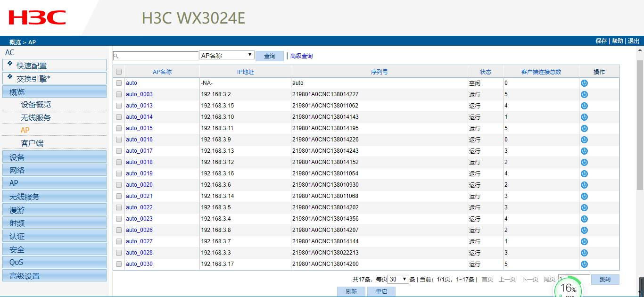Sort by the 客户端连接总数 column header
The height and width of the screenshot is (297, 644).
541,72
